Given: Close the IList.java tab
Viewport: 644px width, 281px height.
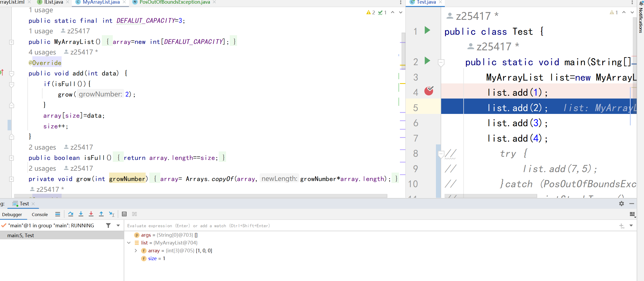Looking at the screenshot, I should pyautogui.click(x=68, y=2).
